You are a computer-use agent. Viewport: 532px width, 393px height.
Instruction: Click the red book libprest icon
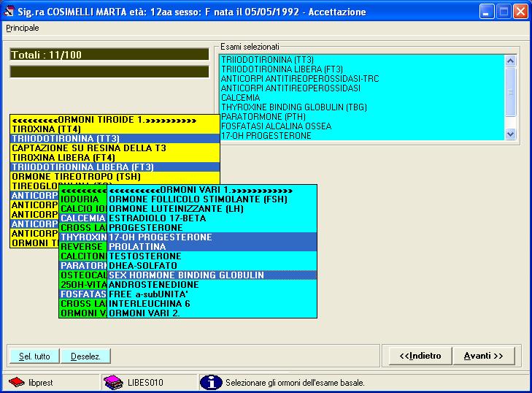[16, 382]
